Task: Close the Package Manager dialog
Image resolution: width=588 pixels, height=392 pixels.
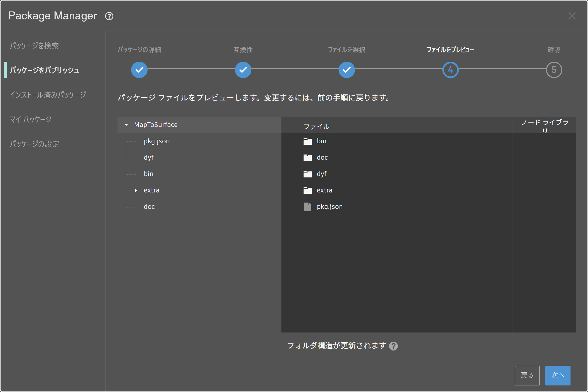Action: [x=572, y=16]
